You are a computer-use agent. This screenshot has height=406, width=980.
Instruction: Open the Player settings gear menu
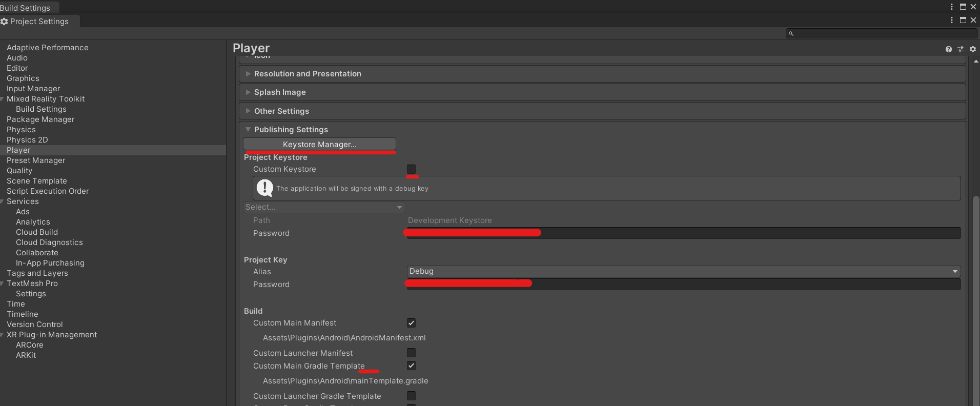[973, 49]
